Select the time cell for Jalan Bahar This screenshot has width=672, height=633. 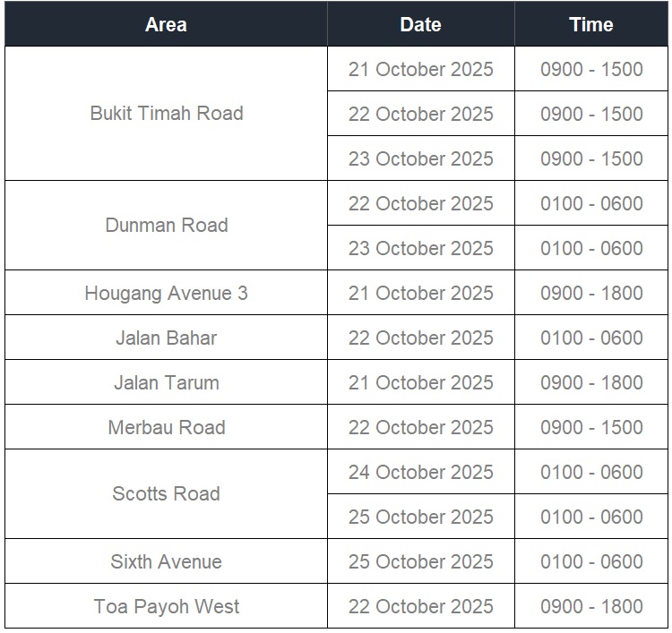591,338
